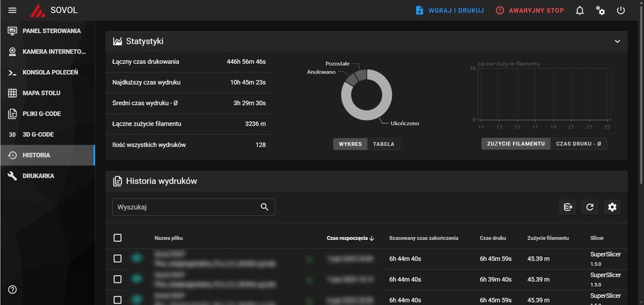
Task: Click value 3h 29m 30s
Action: pyautogui.click(x=250, y=103)
